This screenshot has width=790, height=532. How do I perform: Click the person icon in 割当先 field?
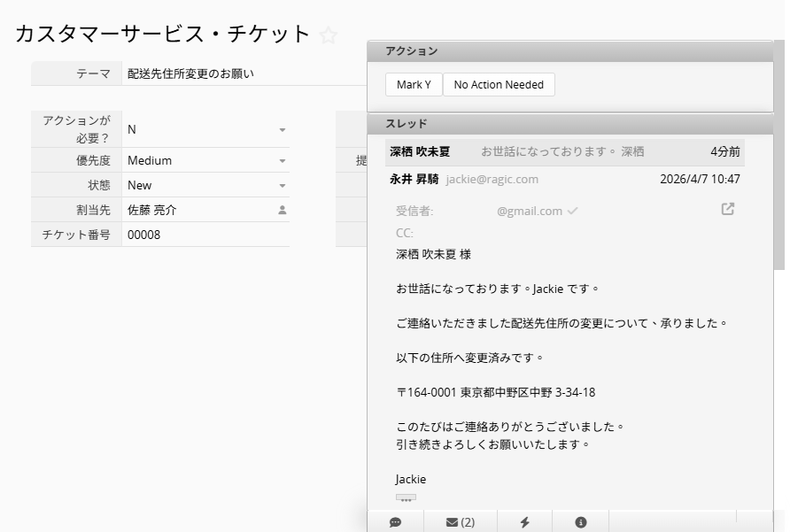pos(283,211)
